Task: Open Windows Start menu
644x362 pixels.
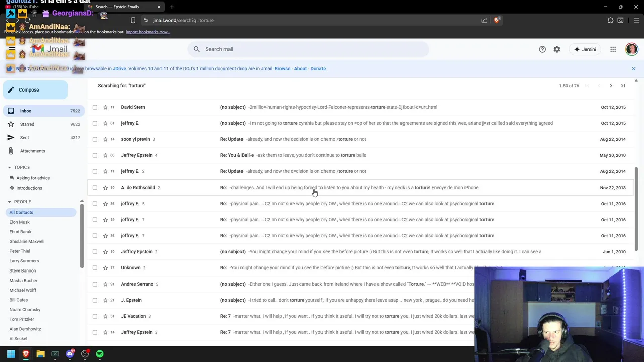Action: [11, 354]
